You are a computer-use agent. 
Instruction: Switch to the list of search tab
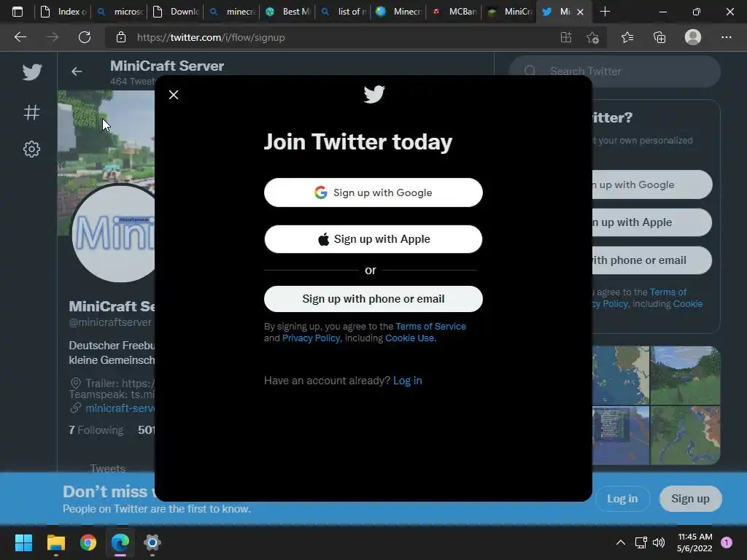[x=343, y=12]
